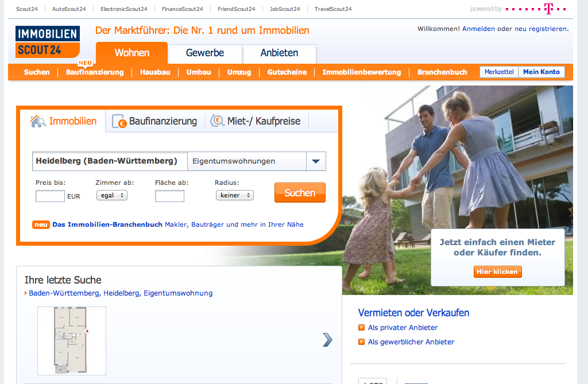Open the FriendScout24 top link

(236, 9)
